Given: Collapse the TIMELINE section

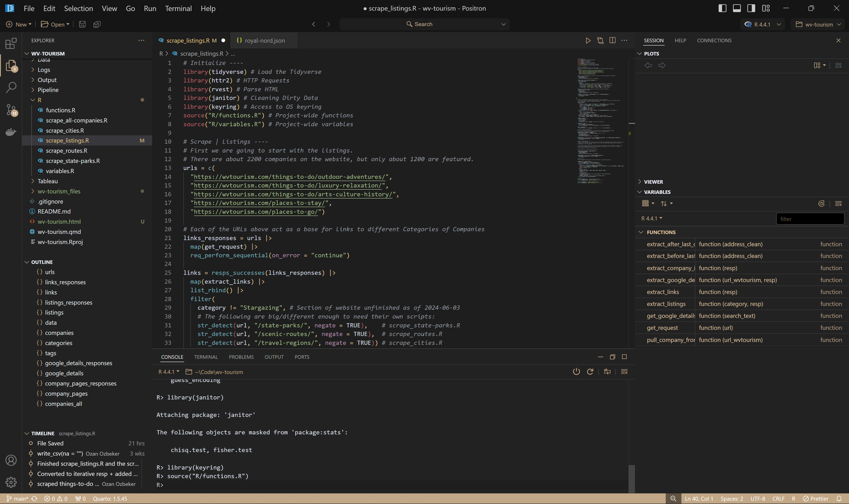Looking at the screenshot, I should coord(42,433).
